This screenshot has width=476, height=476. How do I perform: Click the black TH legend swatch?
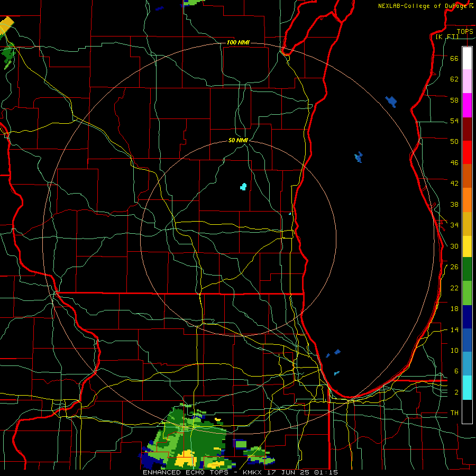(x=467, y=411)
